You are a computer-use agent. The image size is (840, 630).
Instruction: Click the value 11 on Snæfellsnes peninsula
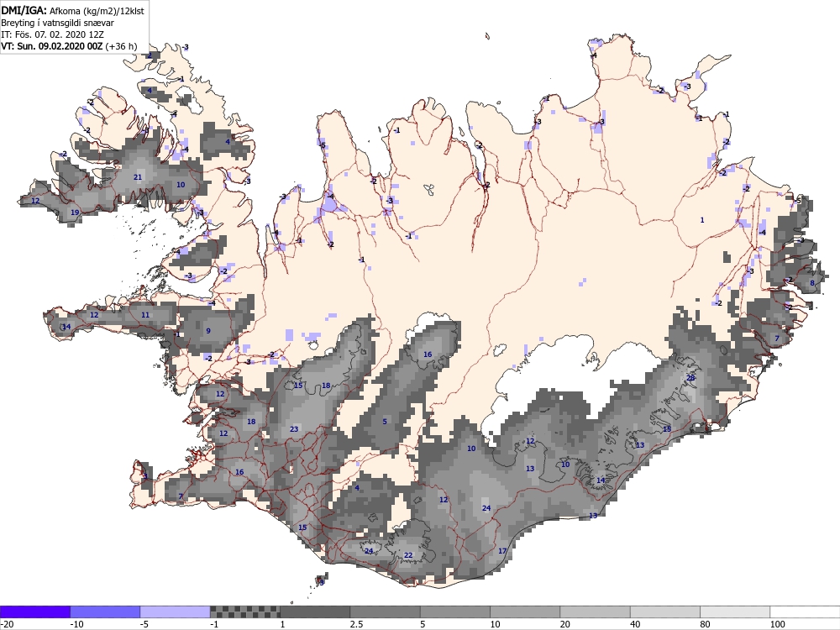click(145, 316)
